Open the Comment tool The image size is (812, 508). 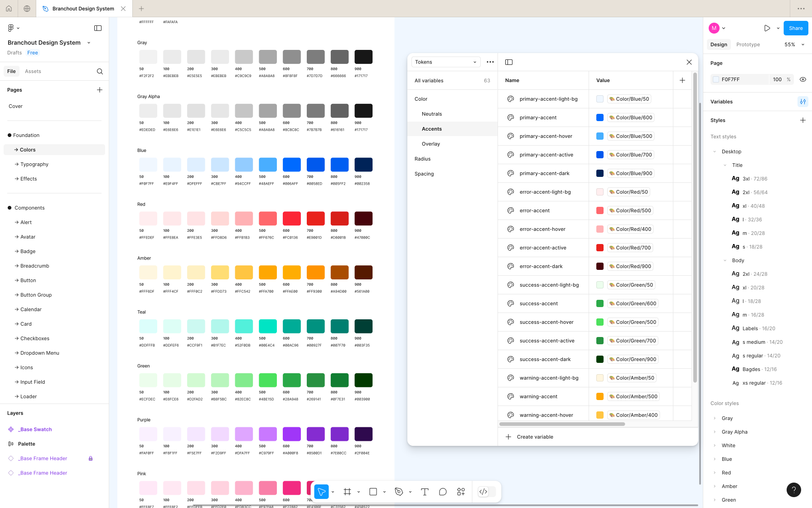[x=443, y=492]
